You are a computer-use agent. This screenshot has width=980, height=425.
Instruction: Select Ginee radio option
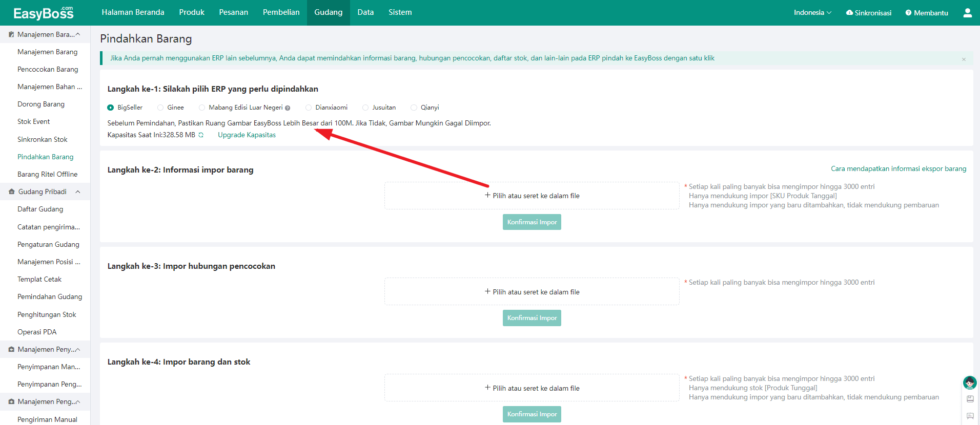tap(160, 108)
